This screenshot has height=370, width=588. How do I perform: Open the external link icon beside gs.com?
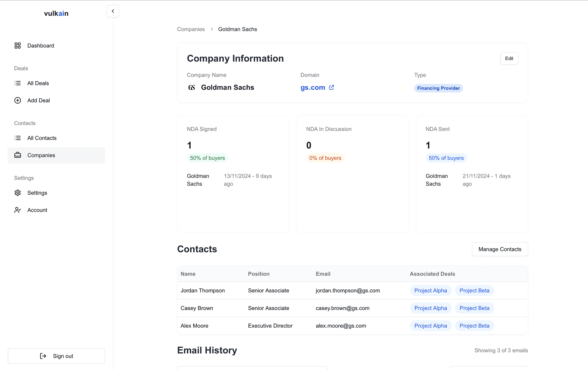click(x=331, y=87)
